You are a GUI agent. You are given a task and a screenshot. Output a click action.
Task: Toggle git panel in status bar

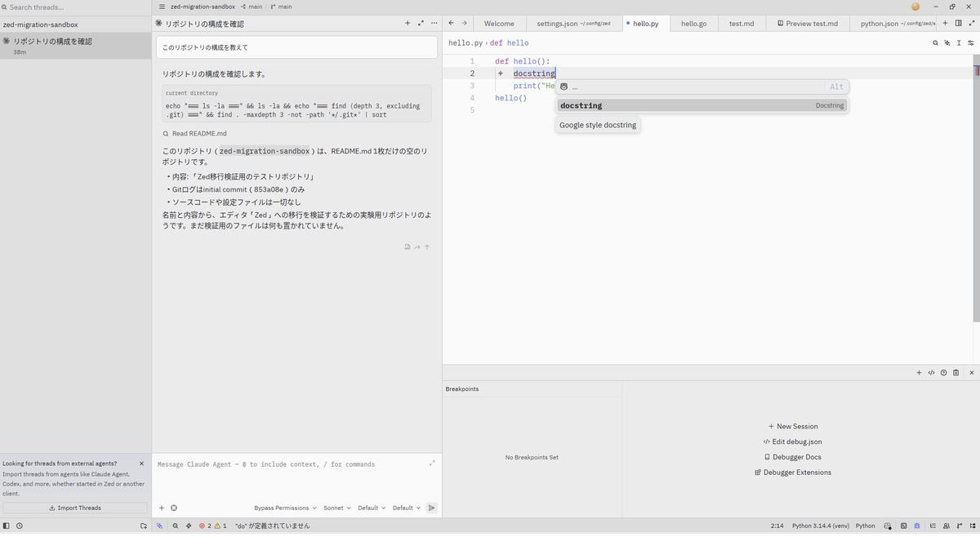[960, 526]
